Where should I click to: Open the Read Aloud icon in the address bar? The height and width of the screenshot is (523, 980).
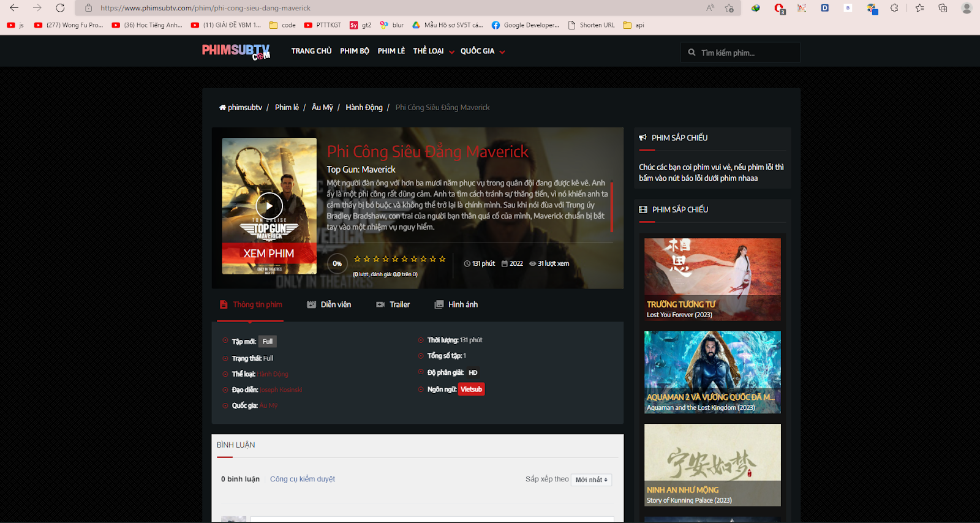(710, 8)
